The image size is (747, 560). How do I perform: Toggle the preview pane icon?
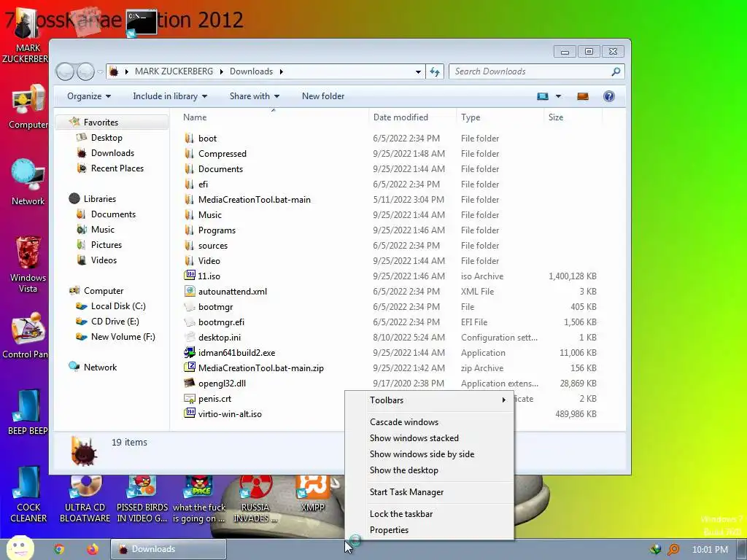click(583, 96)
